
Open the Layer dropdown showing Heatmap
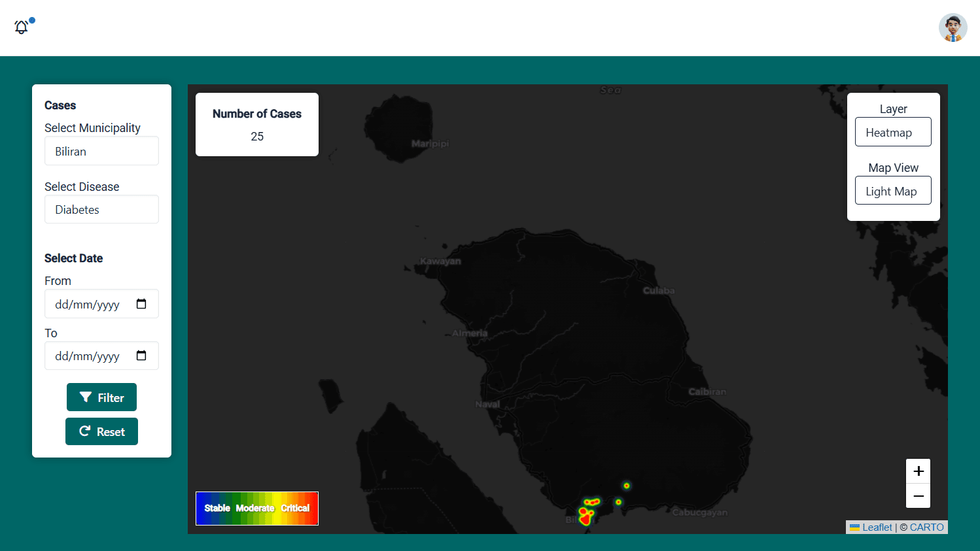[893, 132]
